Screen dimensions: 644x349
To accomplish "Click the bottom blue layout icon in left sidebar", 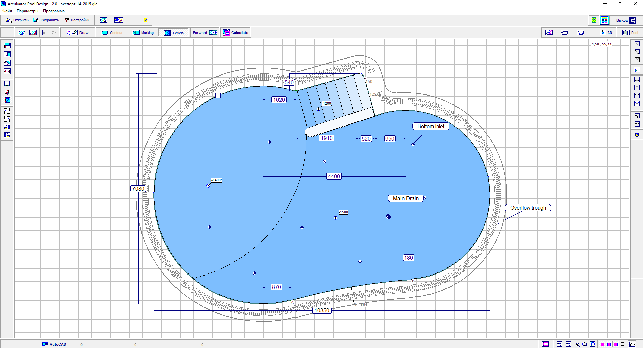I will click(7, 135).
